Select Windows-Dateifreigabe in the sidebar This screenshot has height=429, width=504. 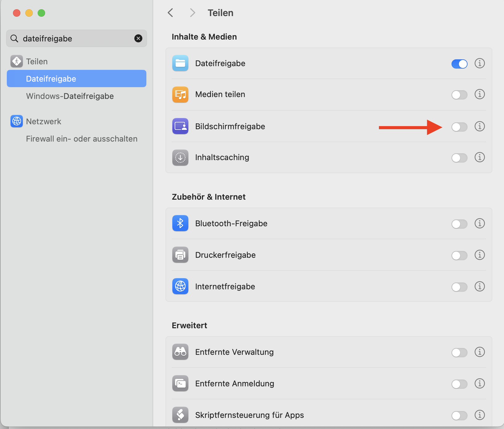point(70,96)
